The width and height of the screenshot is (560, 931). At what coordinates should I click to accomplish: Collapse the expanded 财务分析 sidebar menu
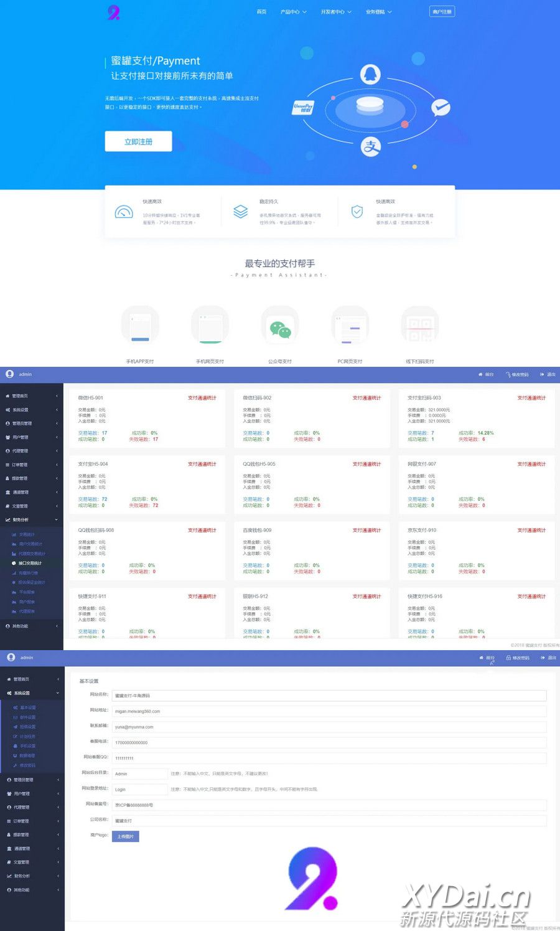coord(31,519)
